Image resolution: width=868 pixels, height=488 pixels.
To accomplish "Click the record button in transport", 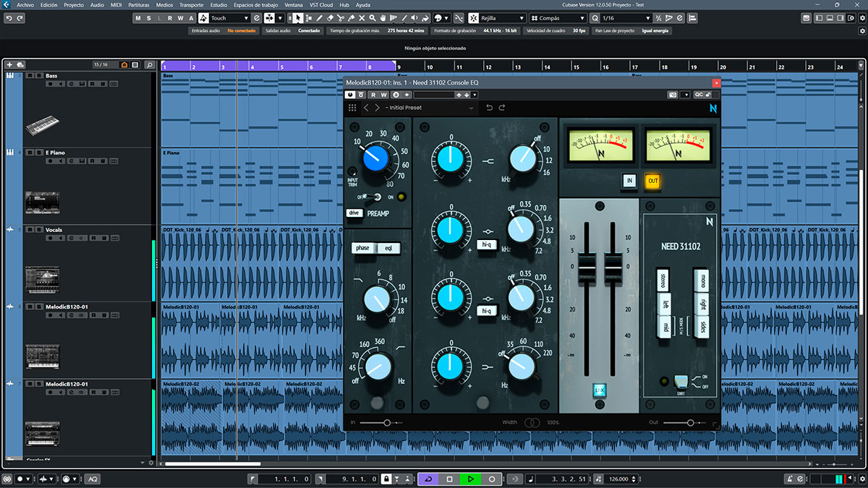I will [x=492, y=479].
